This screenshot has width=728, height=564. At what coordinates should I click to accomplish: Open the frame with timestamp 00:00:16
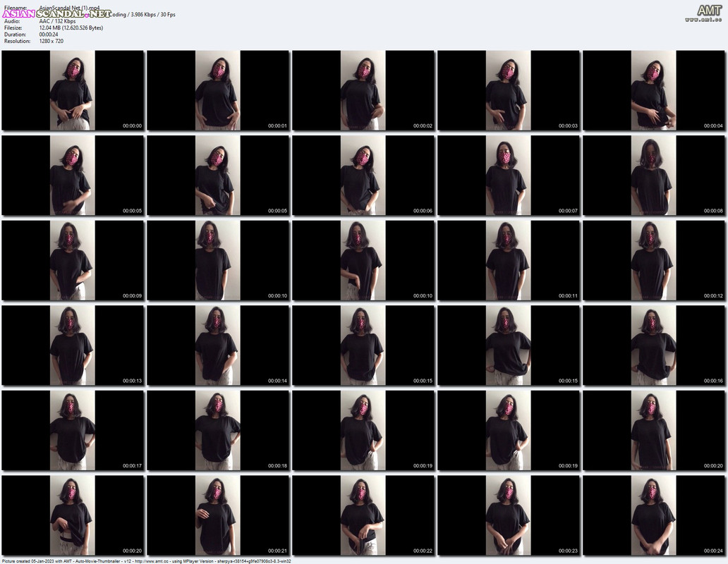pos(654,345)
